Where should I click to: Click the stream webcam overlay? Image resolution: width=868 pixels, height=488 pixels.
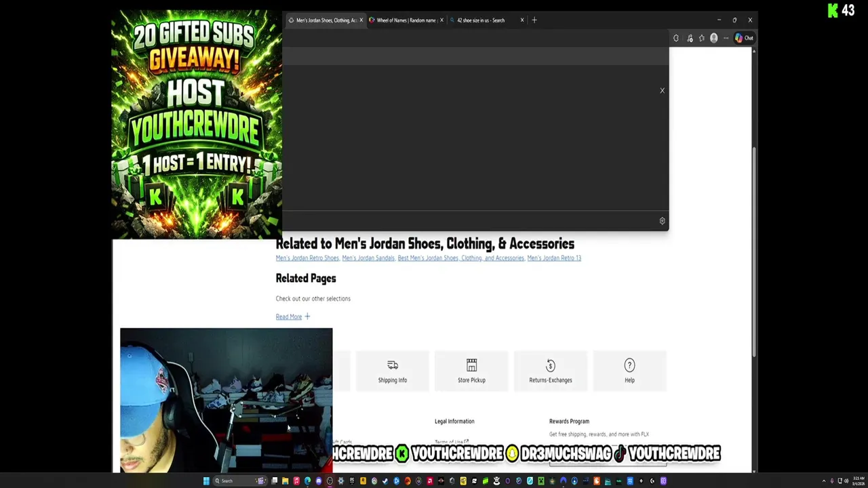226,400
